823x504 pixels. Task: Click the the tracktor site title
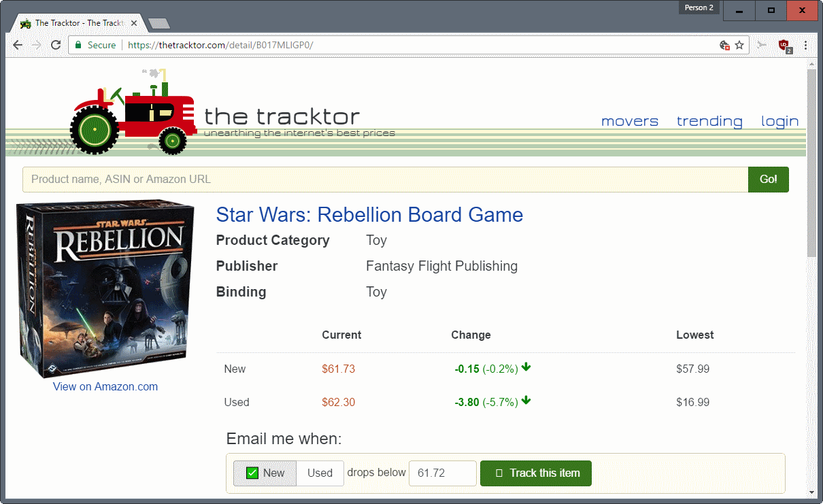pos(282,116)
